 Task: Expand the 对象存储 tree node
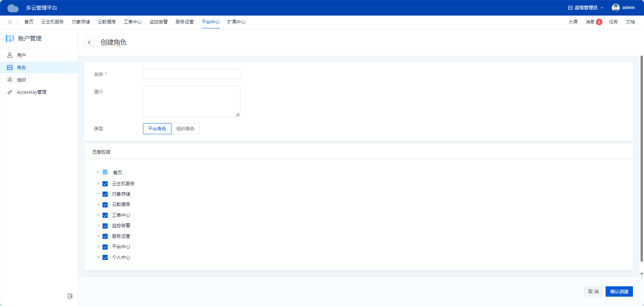pos(98,194)
